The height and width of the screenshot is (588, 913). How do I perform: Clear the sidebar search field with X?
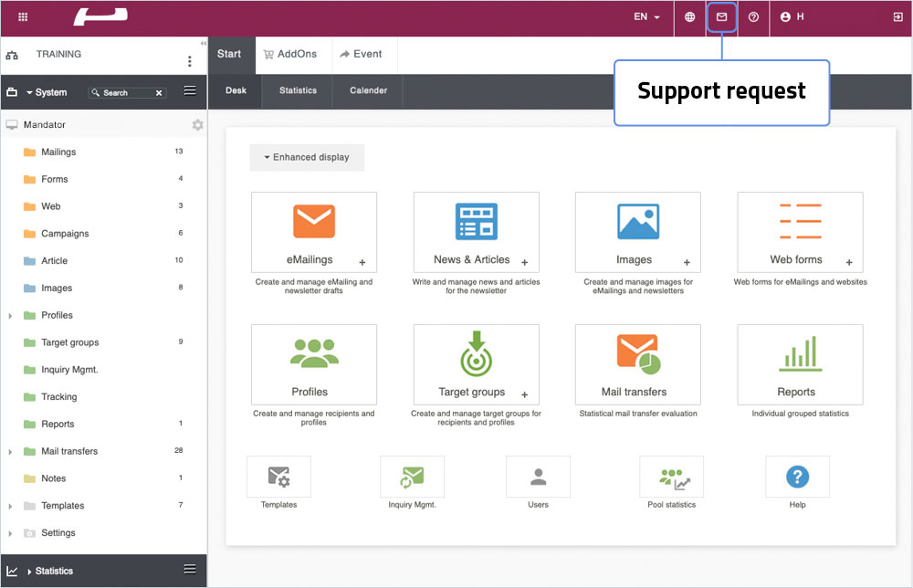158,93
